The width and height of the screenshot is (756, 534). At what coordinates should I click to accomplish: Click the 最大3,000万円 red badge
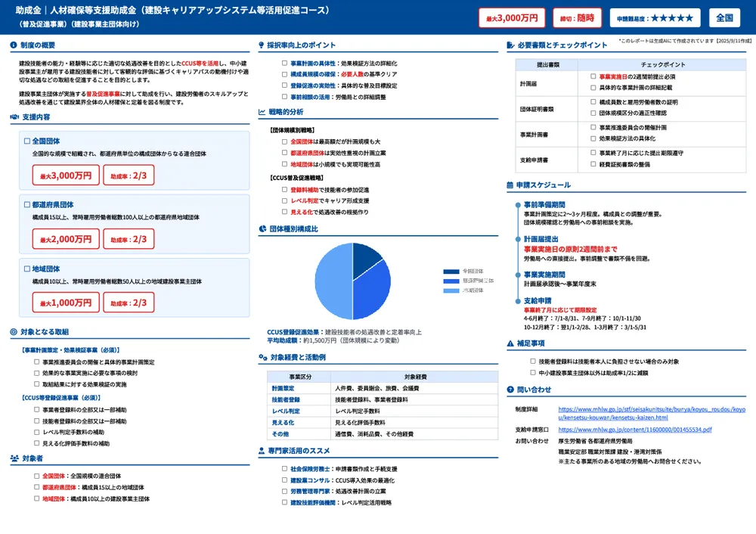click(x=511, y=17)
